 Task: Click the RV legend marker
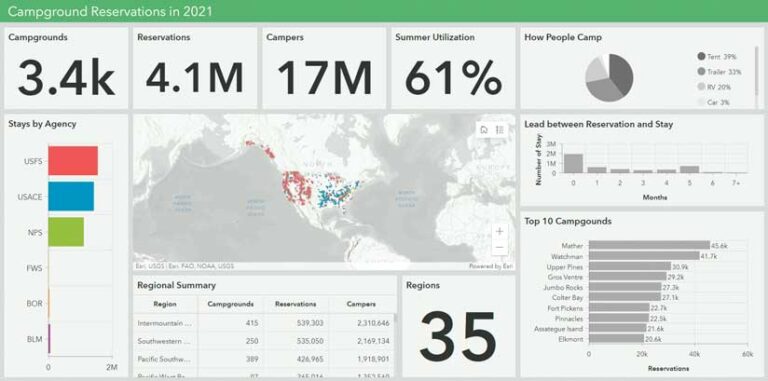(x=701, y=87)
